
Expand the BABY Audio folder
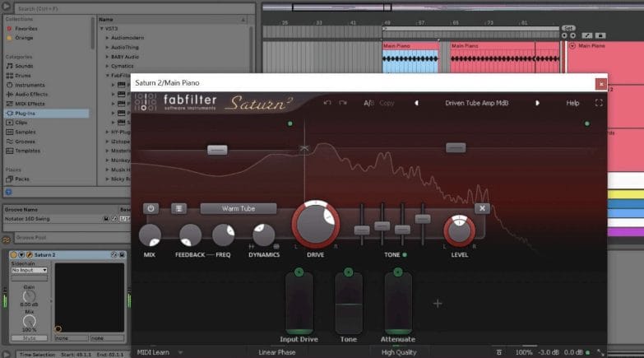(107, 57)
